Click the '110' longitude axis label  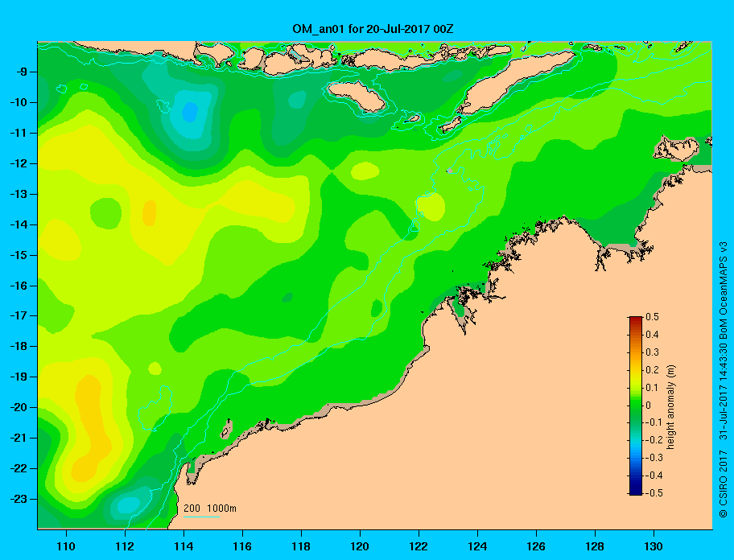pos(66,546)
